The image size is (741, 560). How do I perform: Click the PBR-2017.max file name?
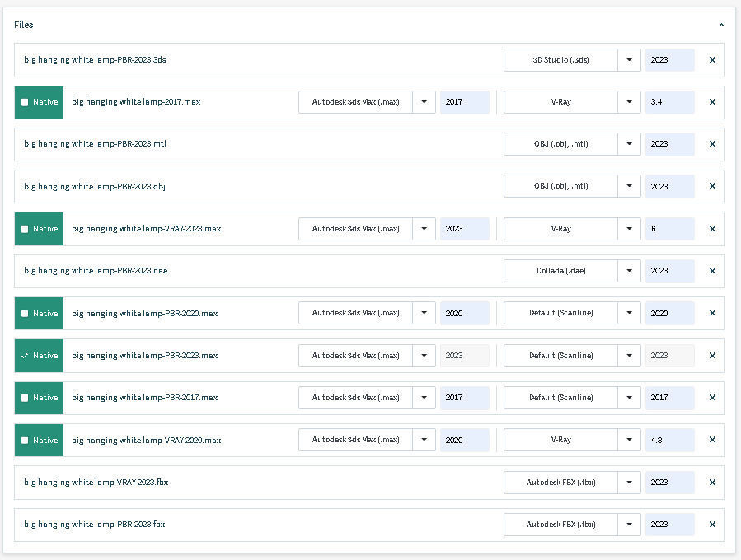(x=144, y=398)
